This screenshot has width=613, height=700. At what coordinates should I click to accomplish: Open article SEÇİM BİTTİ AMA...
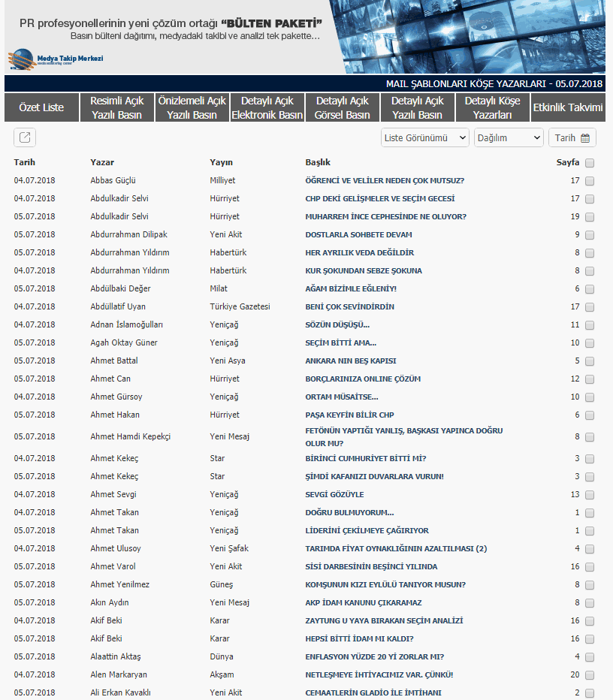pos(340,342)
